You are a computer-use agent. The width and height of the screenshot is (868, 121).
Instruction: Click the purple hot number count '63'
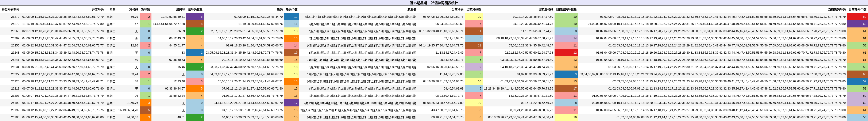click(857, 24)
